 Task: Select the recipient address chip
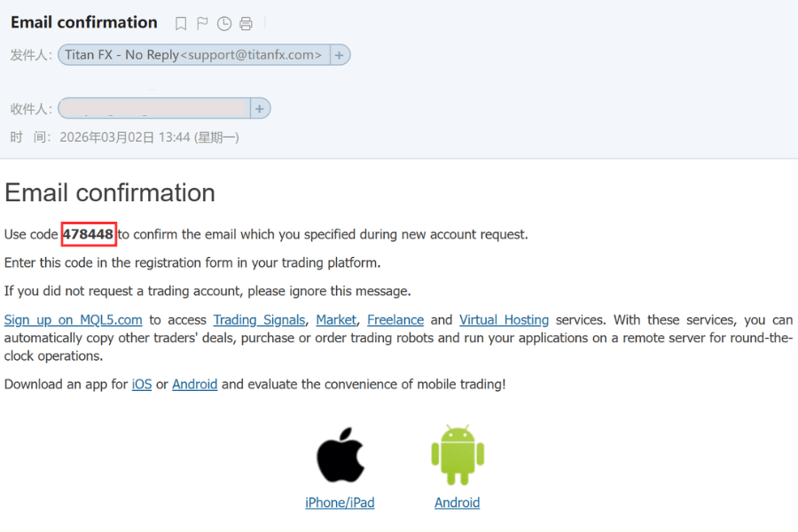coord(154,109)
